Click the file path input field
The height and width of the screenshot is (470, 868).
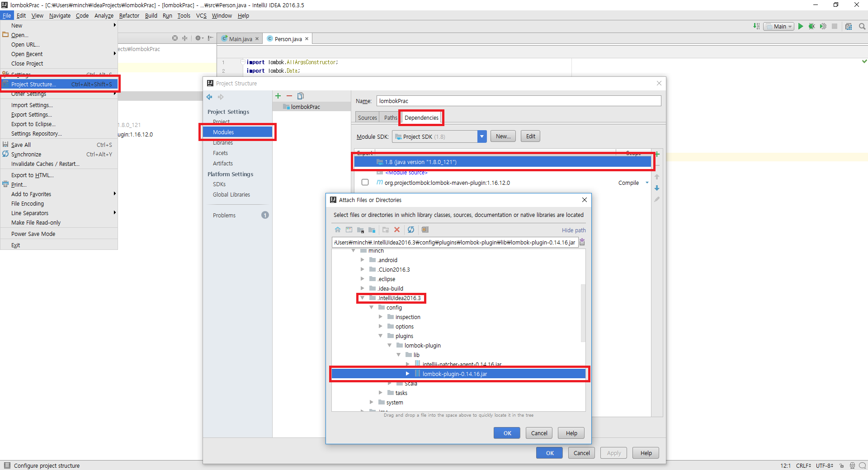[x=455, y=242]
